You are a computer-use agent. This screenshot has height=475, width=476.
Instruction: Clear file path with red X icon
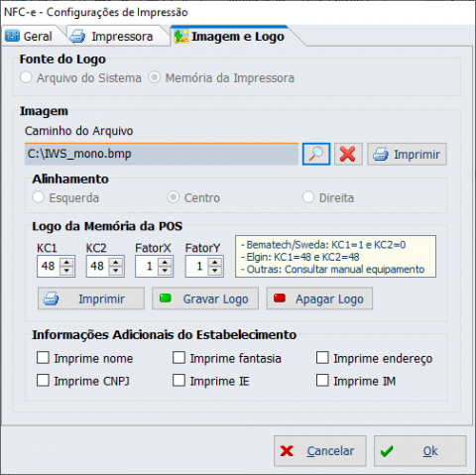coord(348,154)
